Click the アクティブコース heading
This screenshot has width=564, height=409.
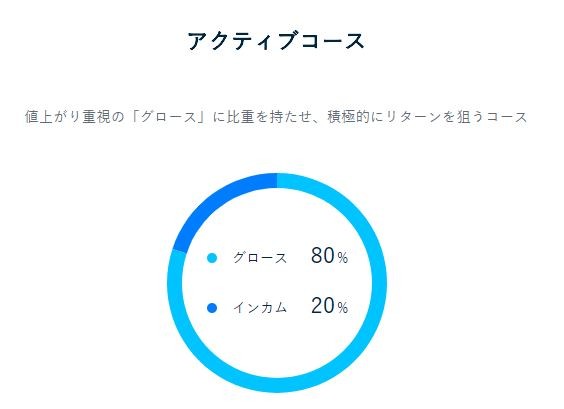pos(276,41)
